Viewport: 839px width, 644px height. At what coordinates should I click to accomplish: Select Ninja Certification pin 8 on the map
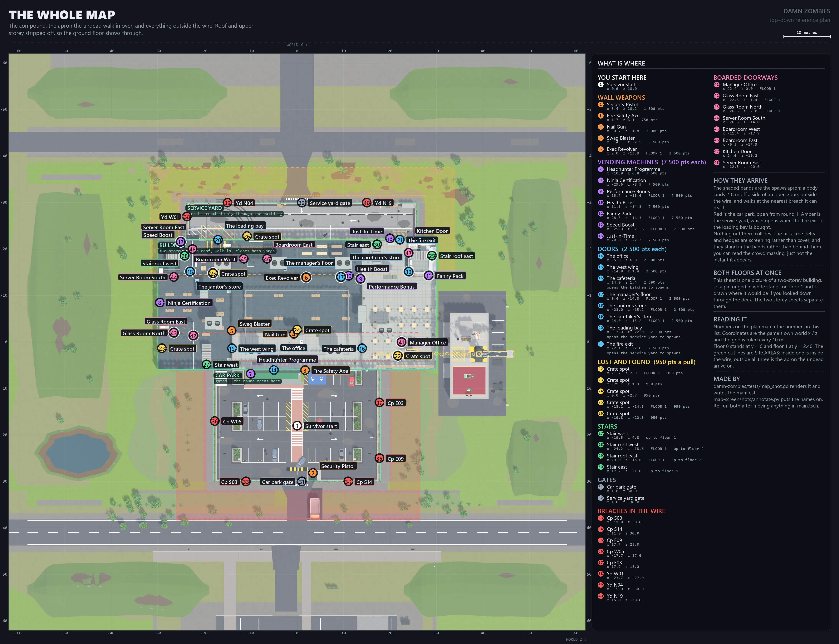[160, 302]
